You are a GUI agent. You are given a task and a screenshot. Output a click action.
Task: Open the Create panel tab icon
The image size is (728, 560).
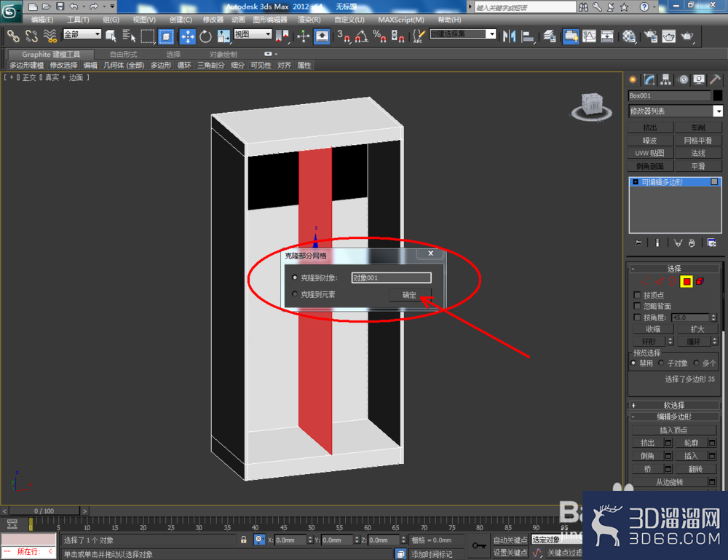click(633, 80)
